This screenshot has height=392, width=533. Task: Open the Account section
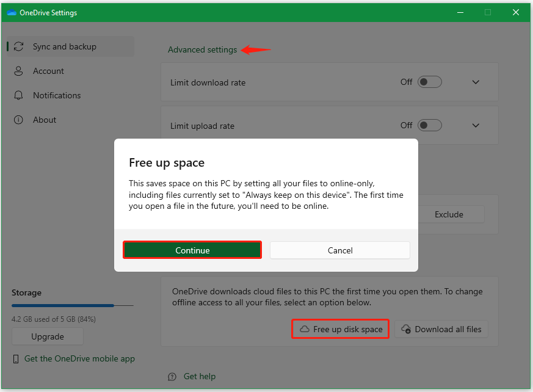pyautogui.click(x=70, y=71)
